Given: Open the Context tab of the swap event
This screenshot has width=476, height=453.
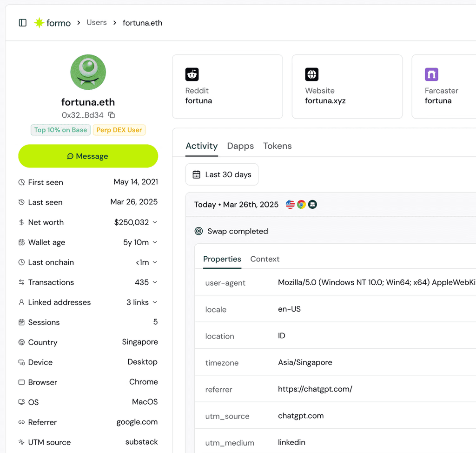Looking at the screenshot, I should point(264,259).
